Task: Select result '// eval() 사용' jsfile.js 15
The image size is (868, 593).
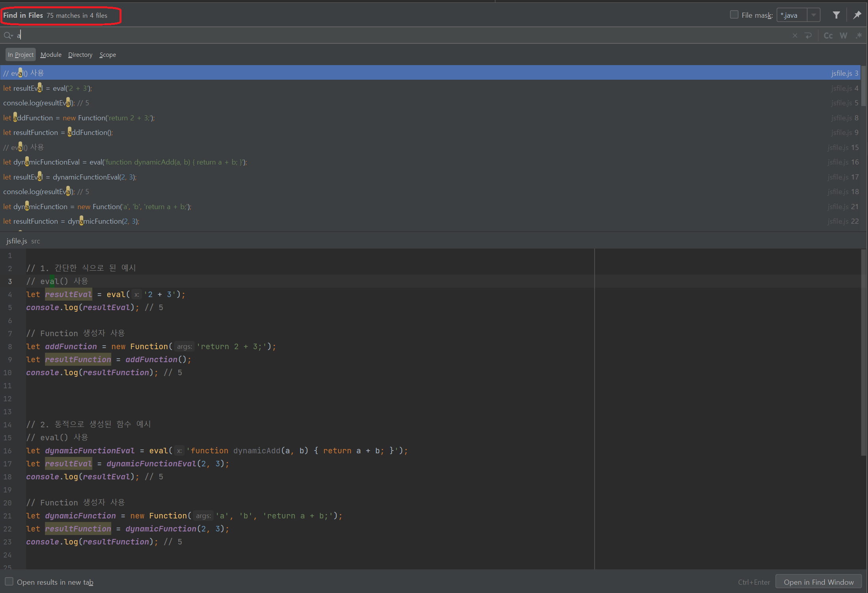Action: [x=430, y=147]
